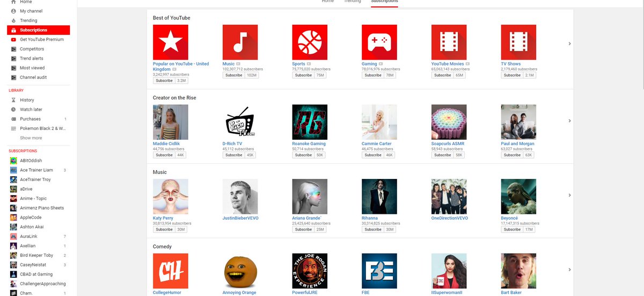The width and height of the screenshot is (644, 296).
Task: Subscribe to YouTube Movies
Action: point(443,75)
